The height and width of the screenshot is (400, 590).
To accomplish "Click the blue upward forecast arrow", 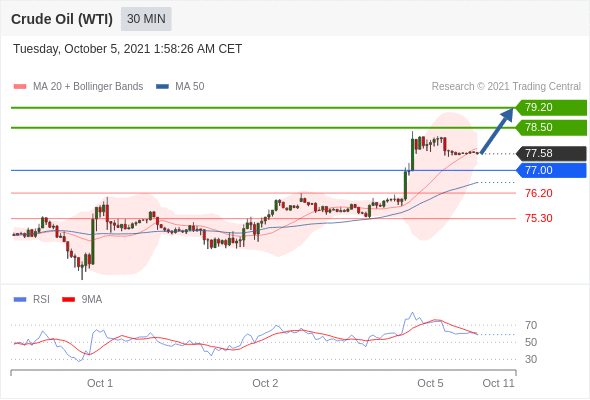I will pyautogui.click(x=497, y=131).
